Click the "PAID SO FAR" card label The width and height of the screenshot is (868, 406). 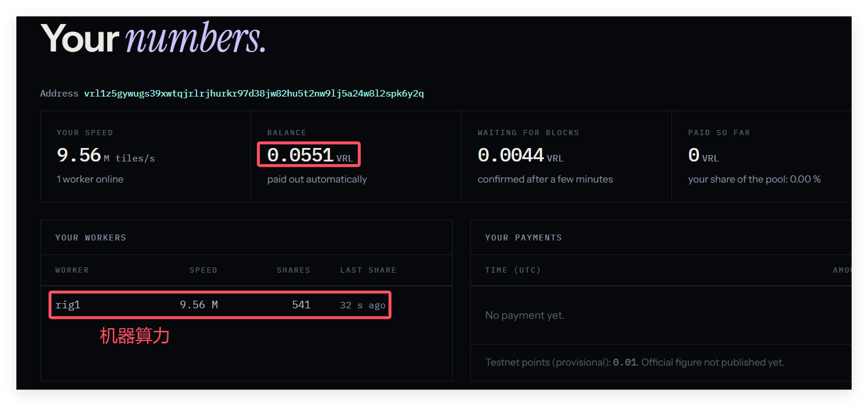tap(719, 133)
